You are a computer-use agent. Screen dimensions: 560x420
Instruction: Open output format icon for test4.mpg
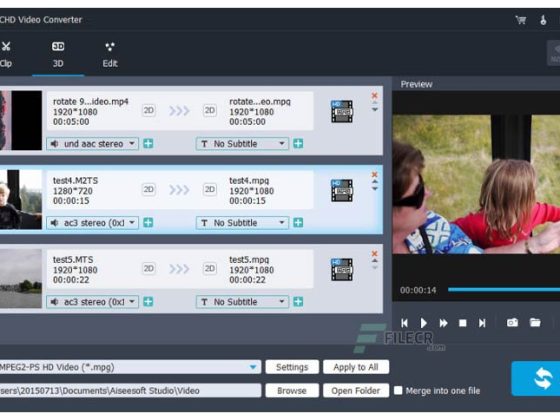coord(342,190)
